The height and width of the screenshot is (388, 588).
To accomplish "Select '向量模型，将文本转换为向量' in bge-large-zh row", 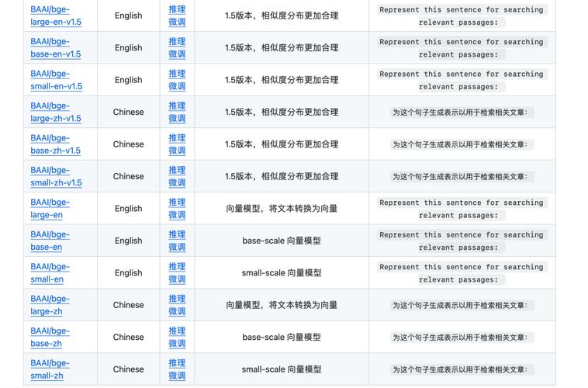I will click(x=282, y=305).
